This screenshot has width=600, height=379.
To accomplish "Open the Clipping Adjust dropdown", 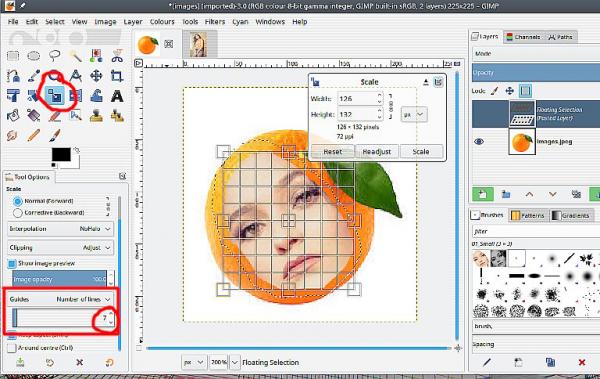I will click(61, 248).
